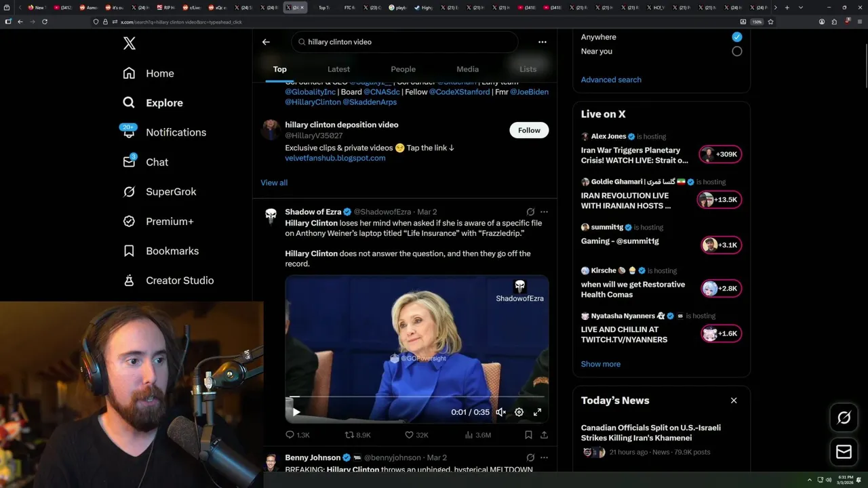Open a new browser tab
Screen dimensions: 868x488
click(x=787, y=7)
